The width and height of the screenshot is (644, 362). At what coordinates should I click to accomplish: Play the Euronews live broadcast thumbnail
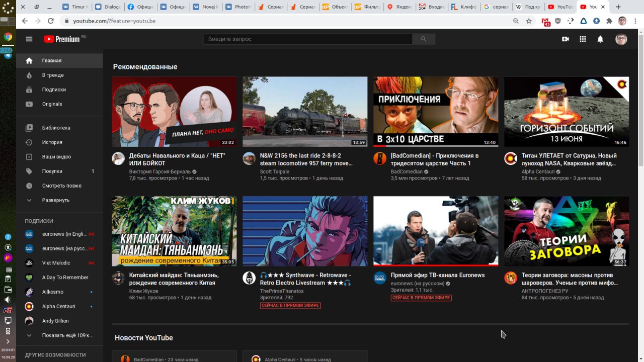pos(436,231)
